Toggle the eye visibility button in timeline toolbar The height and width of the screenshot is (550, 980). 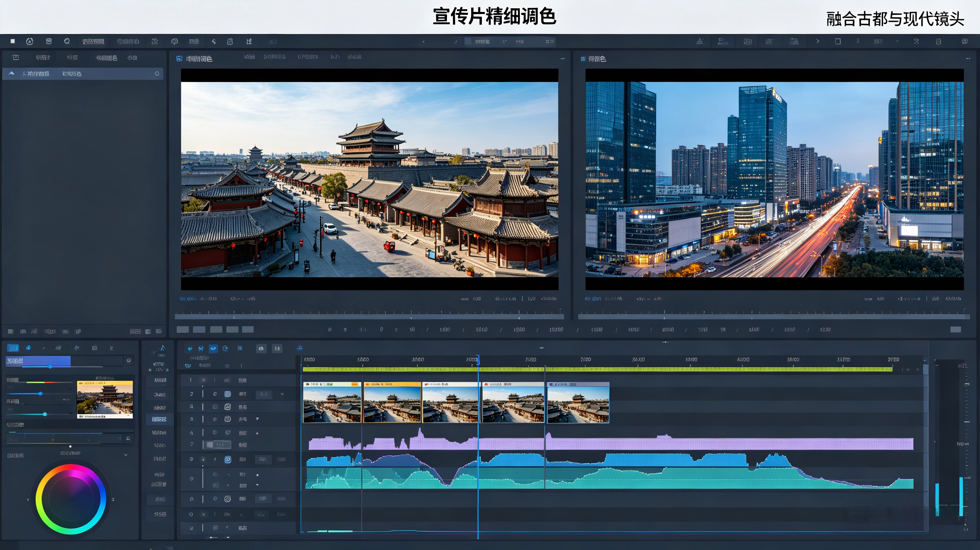[261, 349]
